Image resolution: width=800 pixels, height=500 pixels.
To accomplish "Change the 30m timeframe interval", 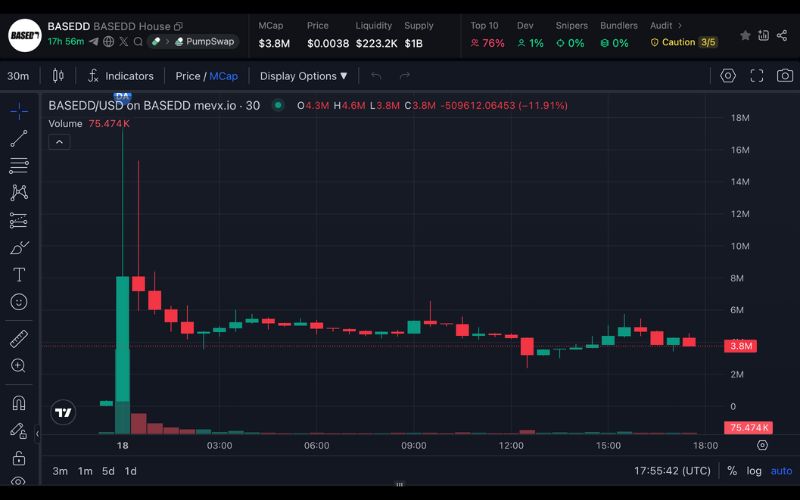I will pos(18,76).
